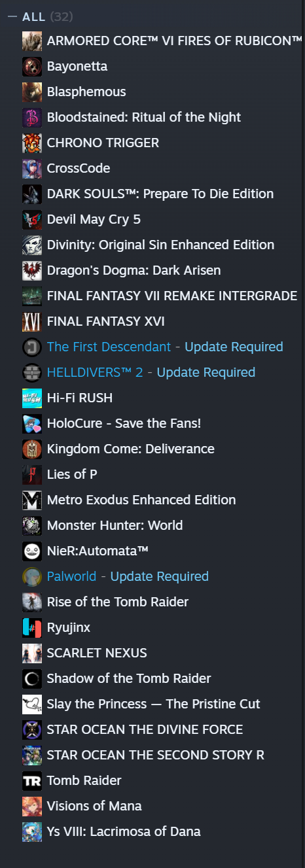Open Kingdom Come: Deliverance entry
The width and height of the screenshot is (305, 868).
152,449
